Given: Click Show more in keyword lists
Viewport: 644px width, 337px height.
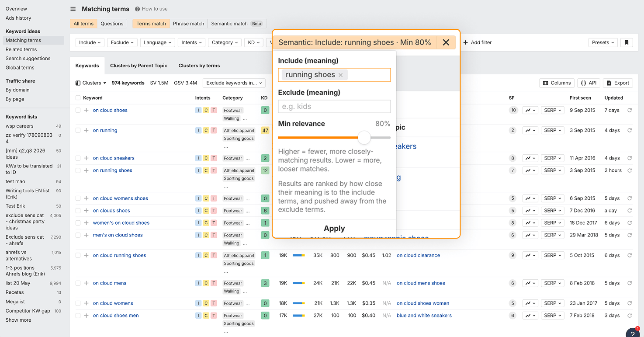Looking at the screenshot, I should [x=18, y=320].
